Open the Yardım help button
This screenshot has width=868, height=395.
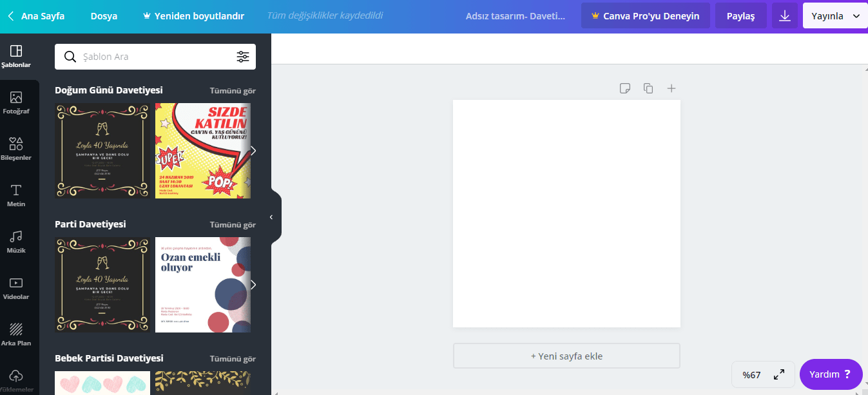[831, 374]
